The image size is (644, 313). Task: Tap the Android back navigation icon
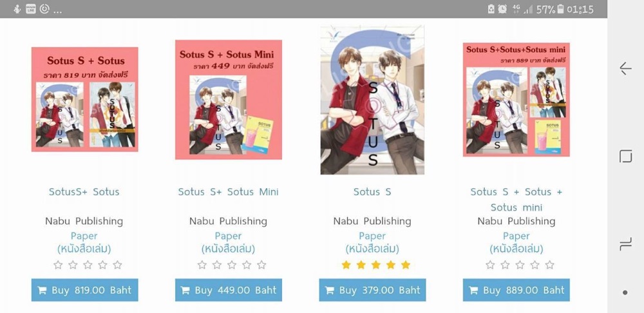coord(625,68)
